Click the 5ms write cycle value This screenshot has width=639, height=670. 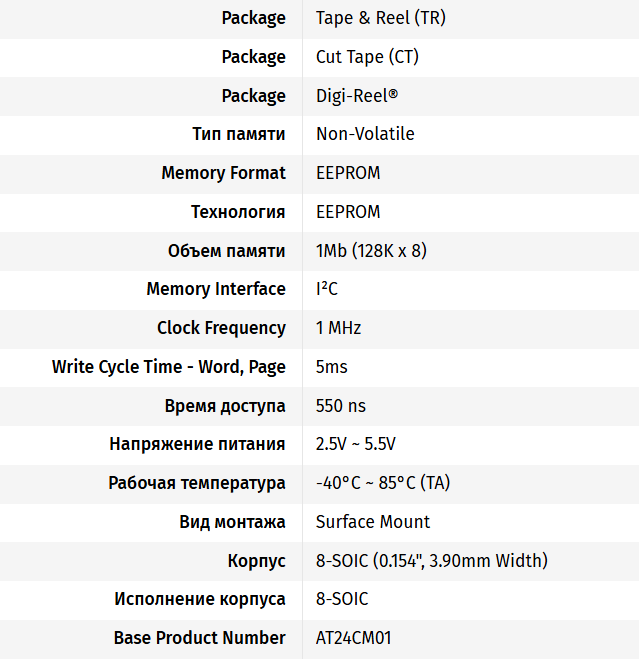(332, 367)
